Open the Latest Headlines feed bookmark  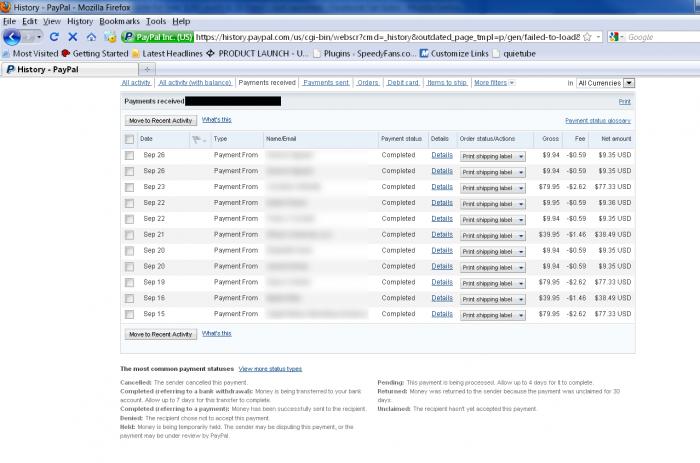coord(167,54)
